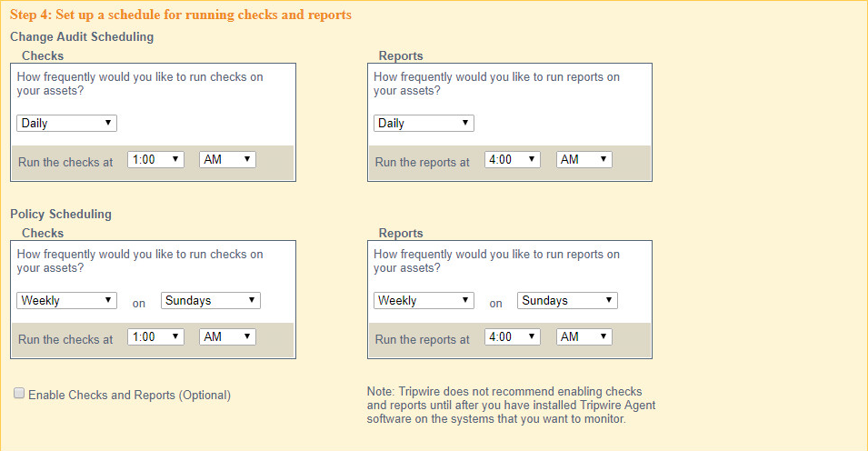This screenshot has height=451, width=868.
Task: Open Policy checks Weekly frequency dropdown
Action: [66, 301]
